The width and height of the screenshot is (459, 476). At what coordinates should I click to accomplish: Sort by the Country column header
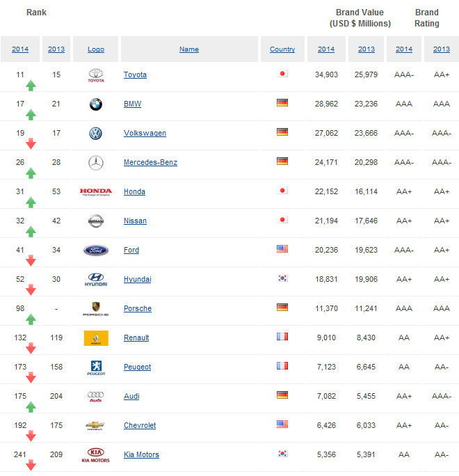[282, 49]
